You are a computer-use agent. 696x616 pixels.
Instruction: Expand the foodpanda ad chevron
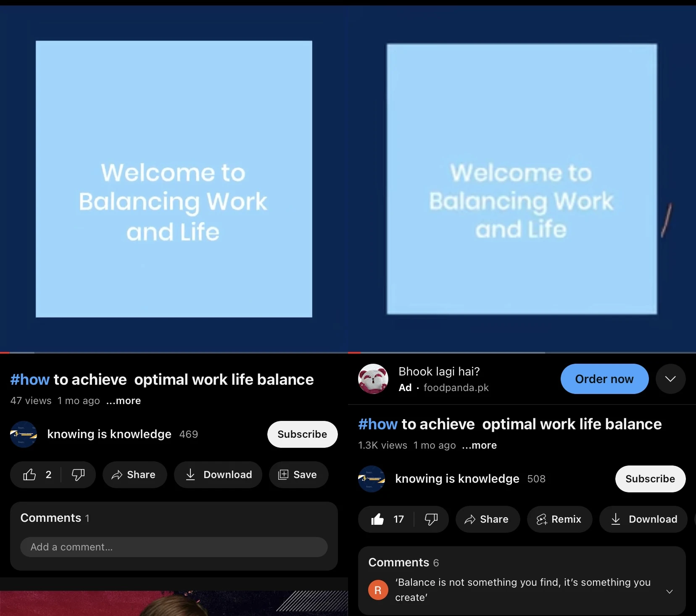pyautogui.click(x=670, y=379)
